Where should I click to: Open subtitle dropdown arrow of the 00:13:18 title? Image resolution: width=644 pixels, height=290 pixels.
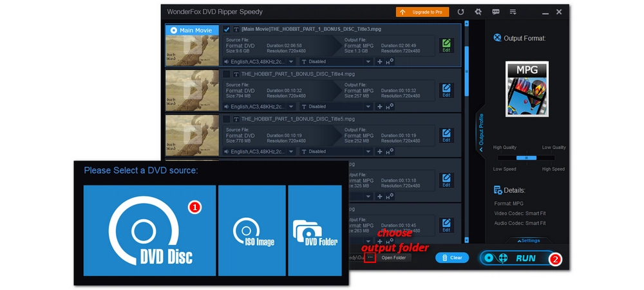click(x=368, y=197)
